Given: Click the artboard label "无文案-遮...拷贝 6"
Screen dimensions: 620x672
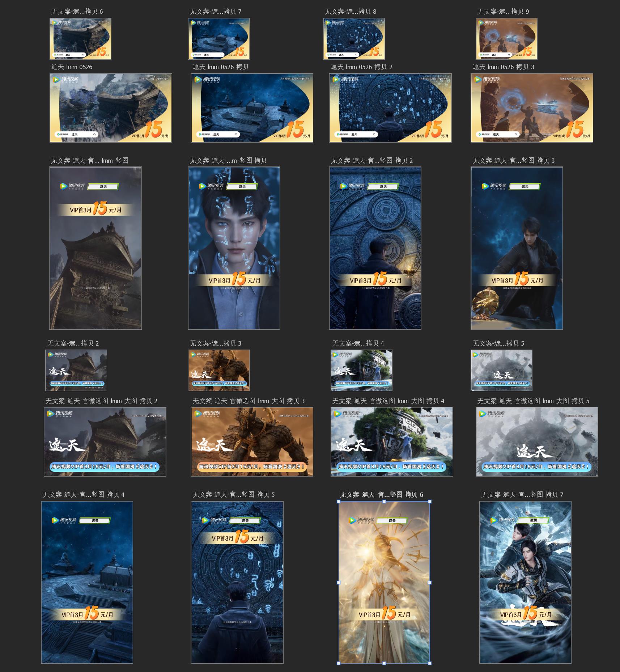Looking at the screenshot, I should click(77, 12).
